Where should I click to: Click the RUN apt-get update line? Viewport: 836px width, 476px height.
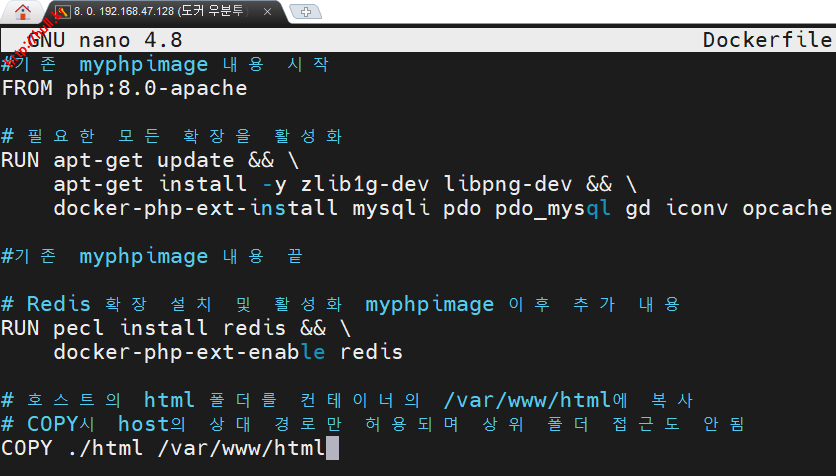150,160
